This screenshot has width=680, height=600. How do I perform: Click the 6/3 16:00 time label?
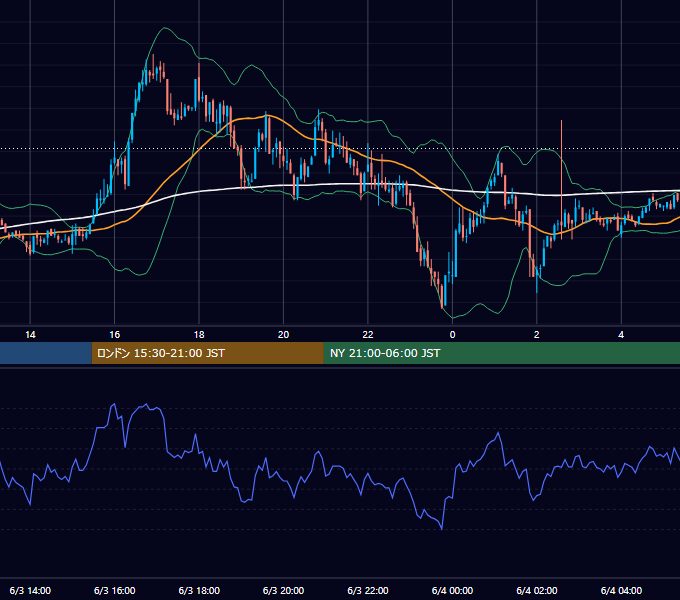coord(114,590)
